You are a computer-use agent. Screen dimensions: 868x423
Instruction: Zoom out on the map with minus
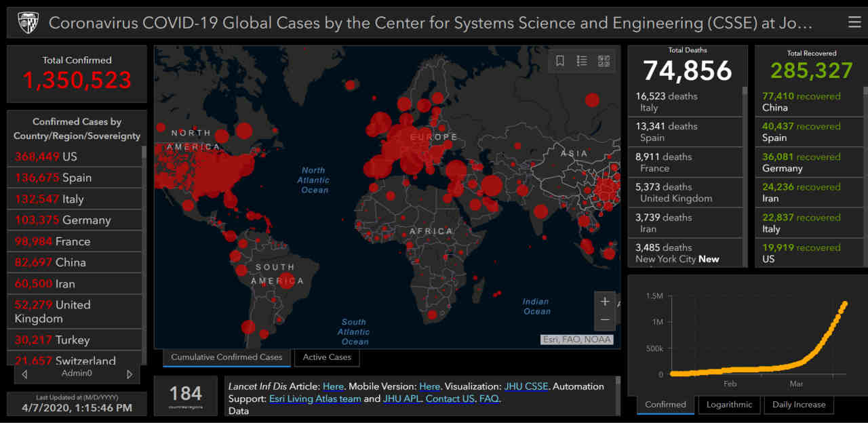606,321
